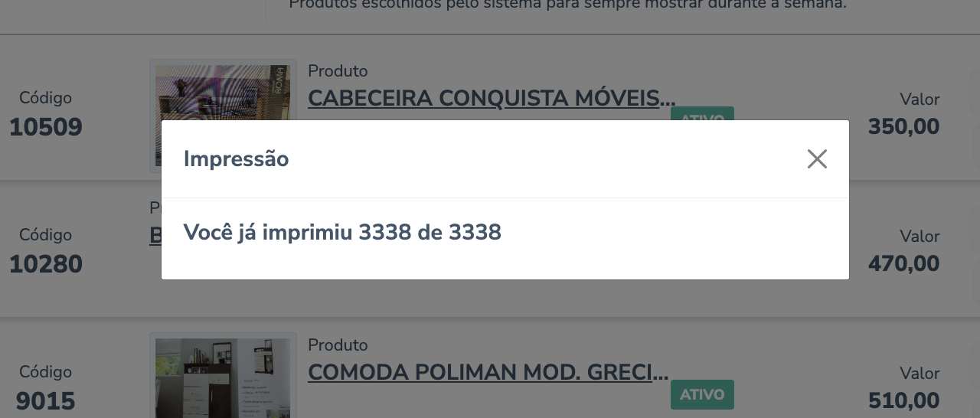Click the 350,00 value
Screen dimensions: 980x418
903,127
